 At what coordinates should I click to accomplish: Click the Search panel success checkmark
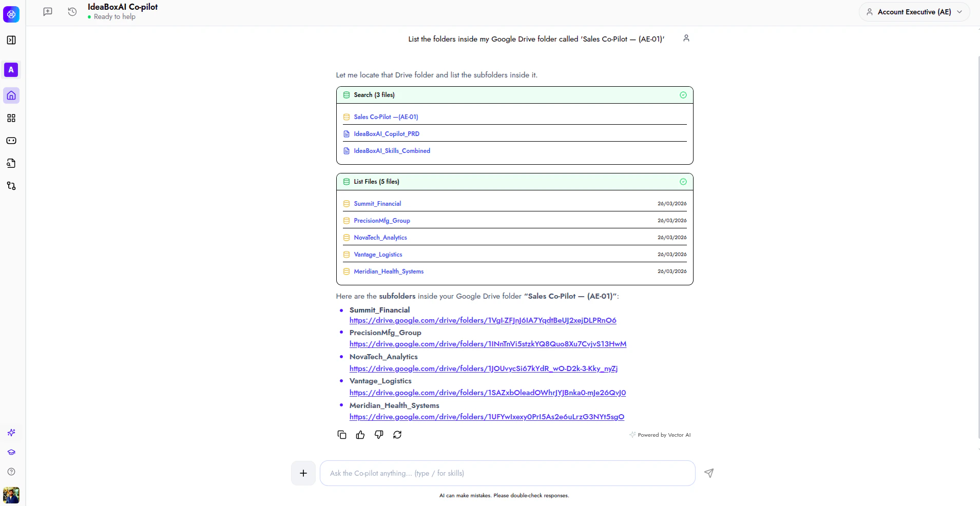[683, 95]
